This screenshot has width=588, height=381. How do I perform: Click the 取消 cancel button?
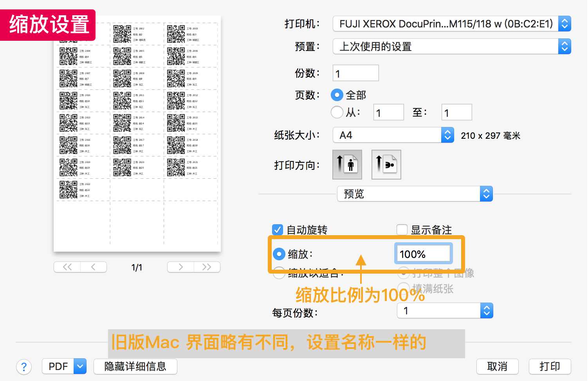[498, 366]
